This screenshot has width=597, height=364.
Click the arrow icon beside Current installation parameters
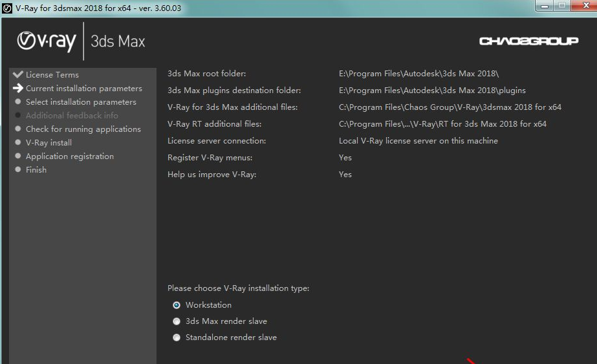coord(18,88)
